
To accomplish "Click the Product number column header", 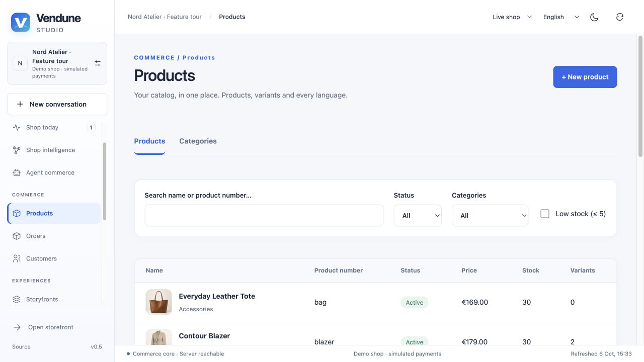I will click(339, 270).
